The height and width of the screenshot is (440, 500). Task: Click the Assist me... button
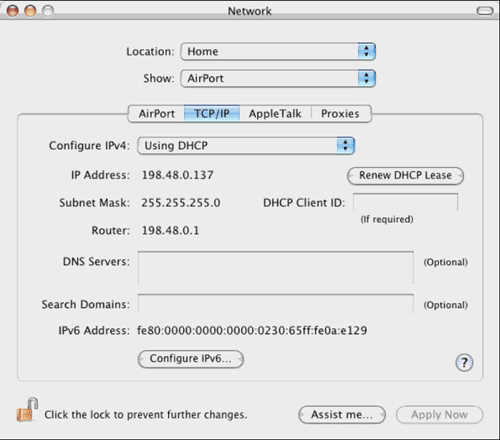(342, 415)
